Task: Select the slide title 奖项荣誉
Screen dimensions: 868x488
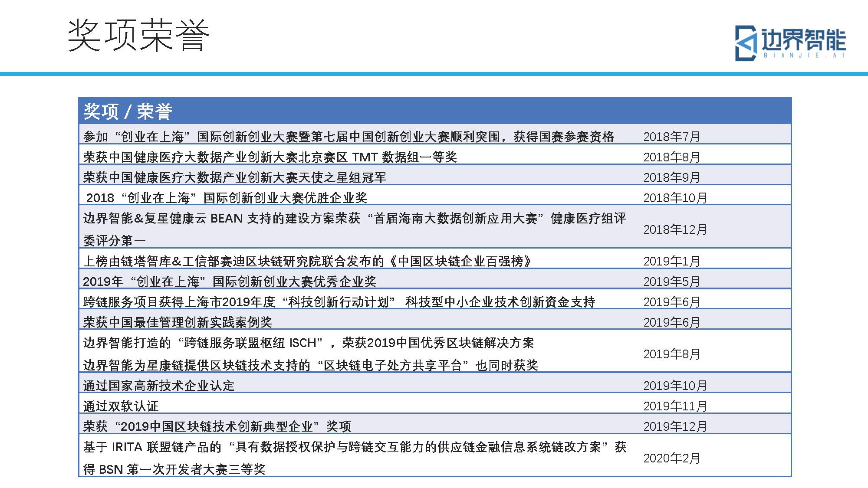Action: tap(138, 36)
